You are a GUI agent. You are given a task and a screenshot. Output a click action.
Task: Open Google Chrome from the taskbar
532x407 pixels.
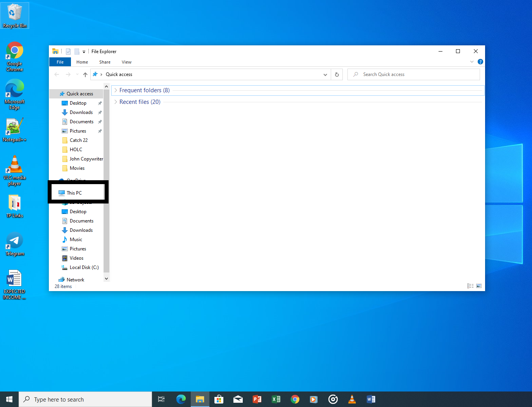(295, 399)
